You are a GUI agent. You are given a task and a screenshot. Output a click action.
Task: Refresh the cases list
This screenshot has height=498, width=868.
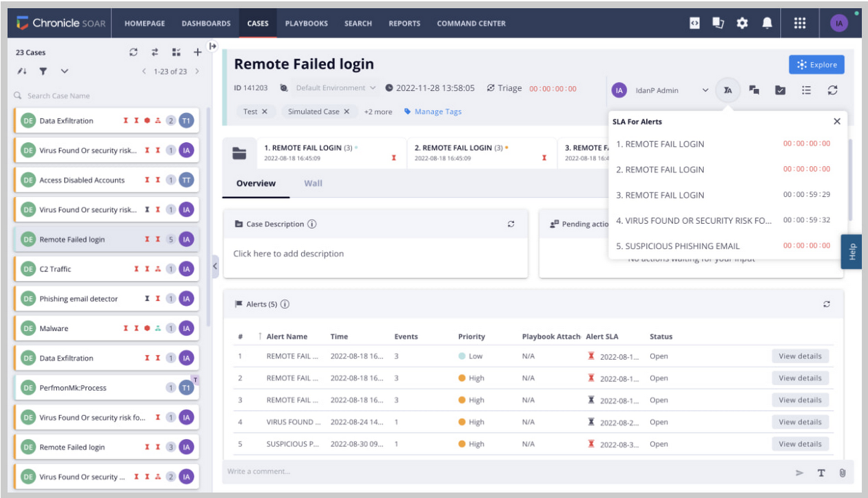pyautogui.click(x=134, y=52)
